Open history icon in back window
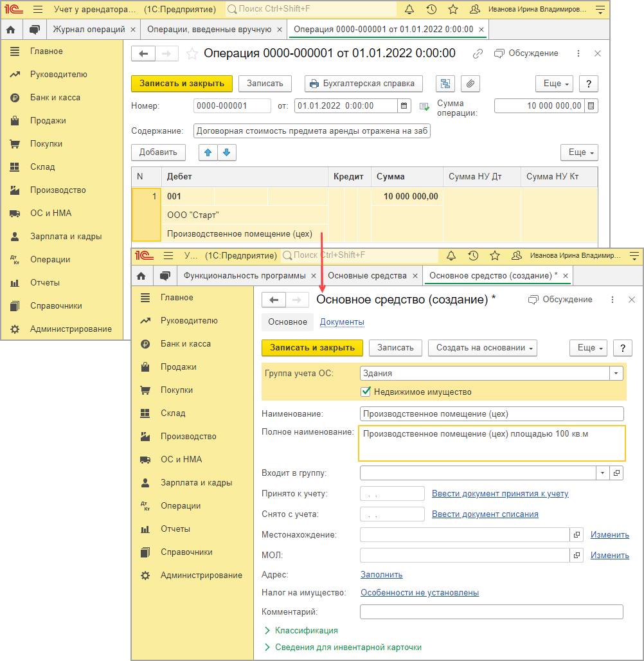 431,9
